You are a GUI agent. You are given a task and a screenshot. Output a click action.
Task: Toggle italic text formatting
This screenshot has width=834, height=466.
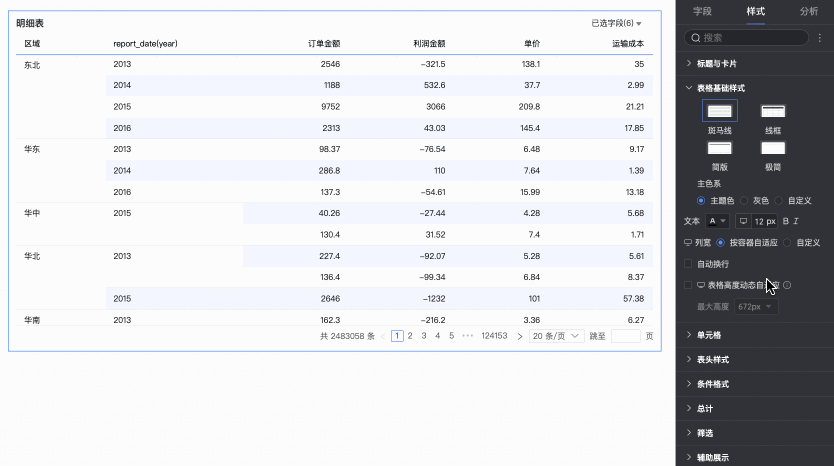796,221
